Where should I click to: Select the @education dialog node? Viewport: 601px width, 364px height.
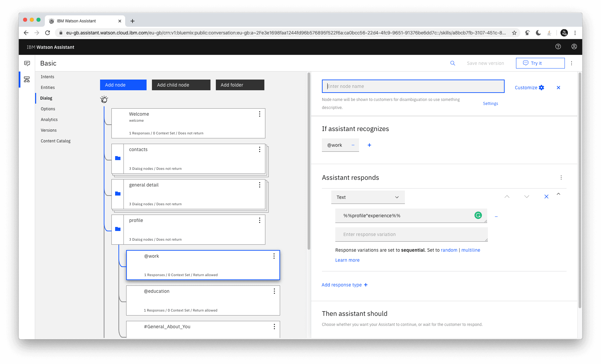pos(203,300)
